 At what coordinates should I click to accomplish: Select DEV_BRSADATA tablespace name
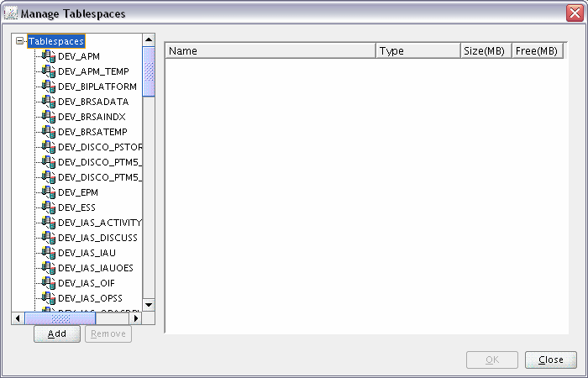(x=93, y=102)
